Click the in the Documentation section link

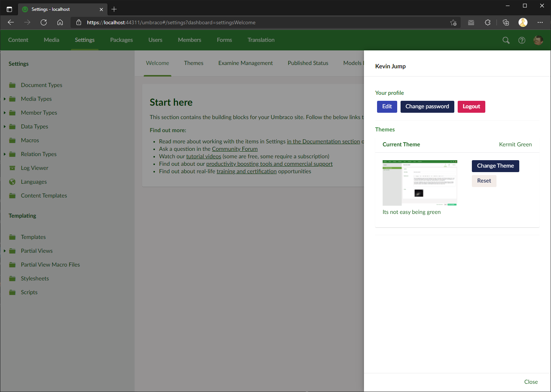coord(324,141)
